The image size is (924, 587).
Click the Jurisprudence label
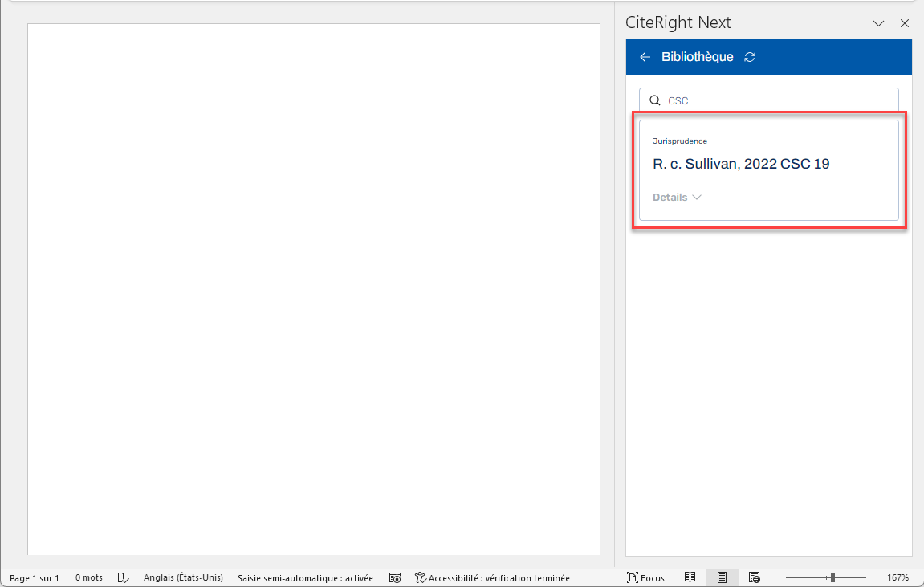tap(679, 141)
